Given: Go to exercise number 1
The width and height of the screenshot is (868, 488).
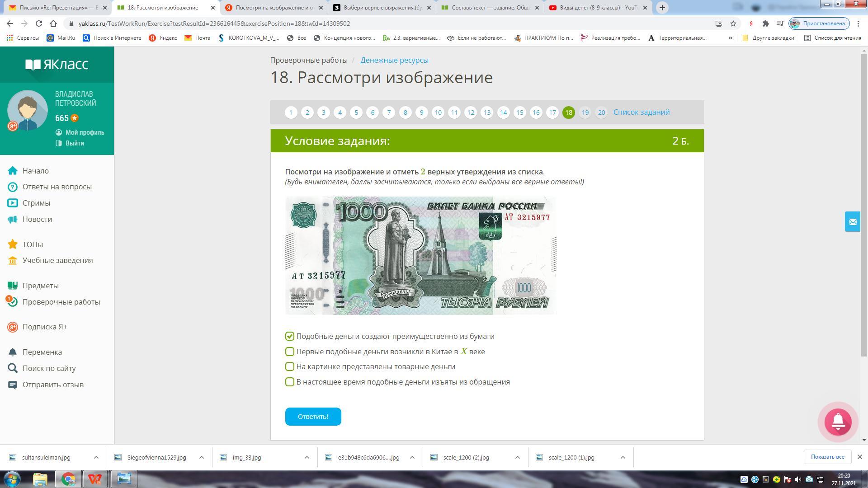Looking at the screenshot, I should pyautogui.click(x=291, y=113).
